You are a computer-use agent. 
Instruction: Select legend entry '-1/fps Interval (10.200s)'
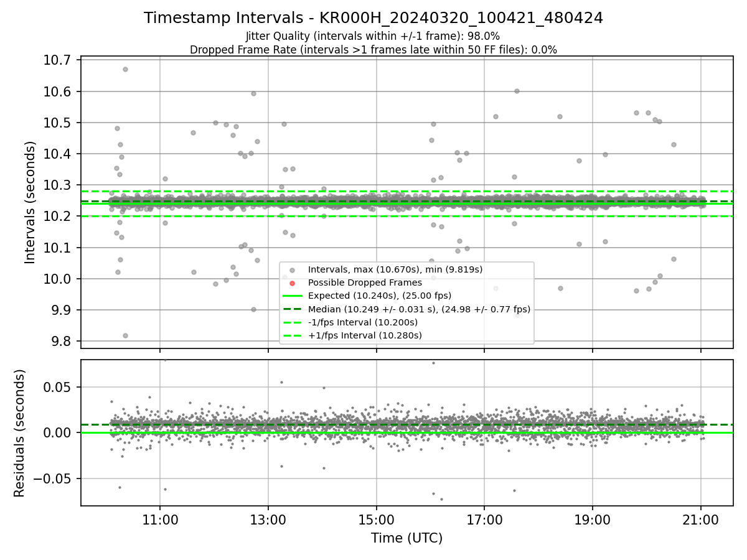coord(363,322)
